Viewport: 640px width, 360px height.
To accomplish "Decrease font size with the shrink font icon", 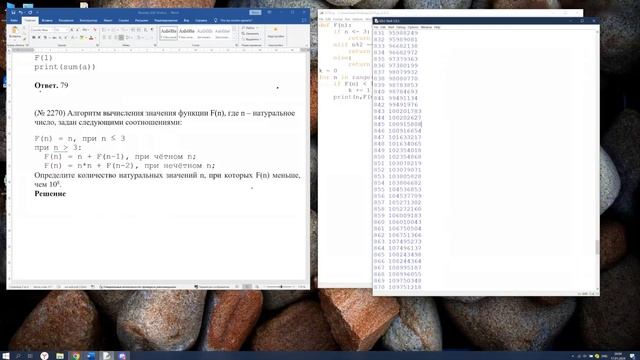I will (77, 30).
